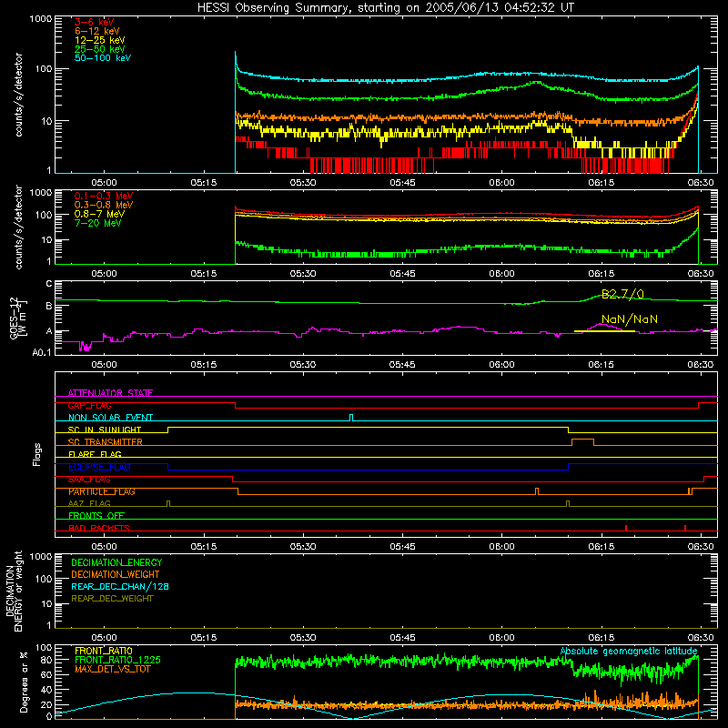Click the NaN/NaN annotation on GOES plot
The width and height of the screenshot is (728, 728).
click(630, 319)
